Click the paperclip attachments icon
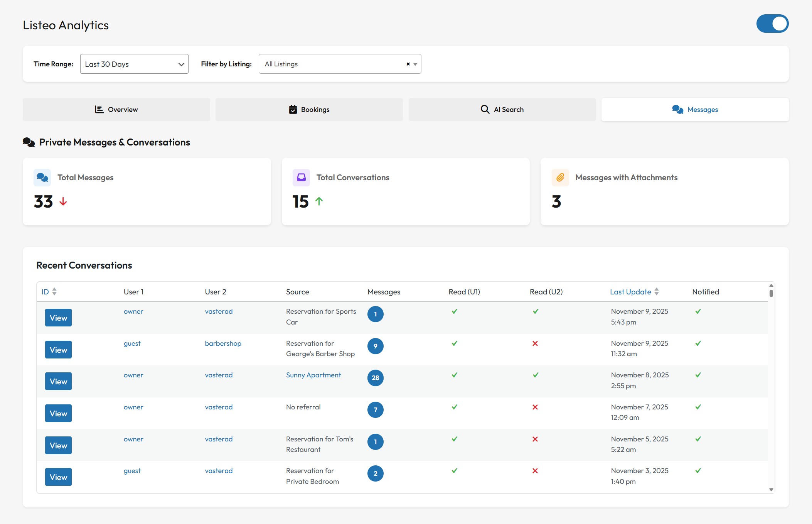812x524 pixels. pos(560,177)
